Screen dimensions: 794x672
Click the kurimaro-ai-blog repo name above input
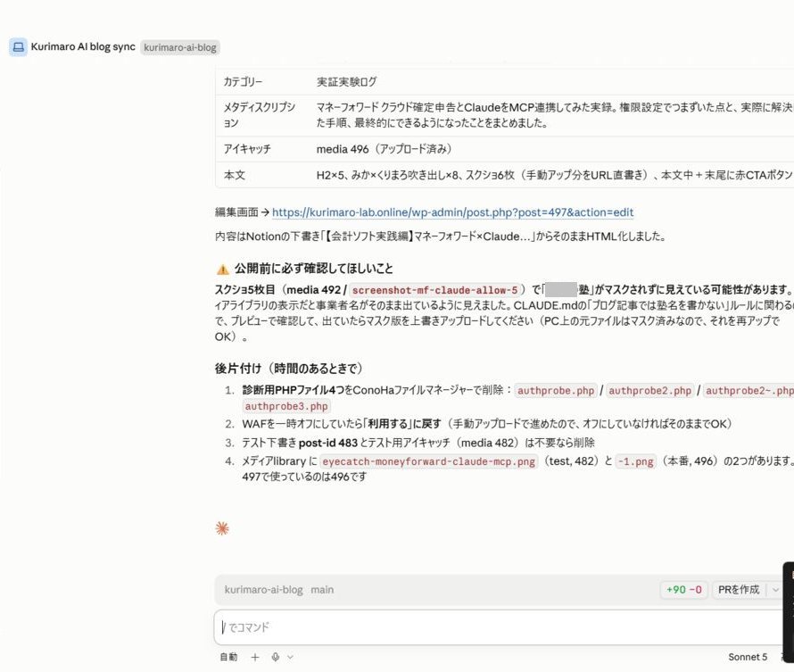263,590
